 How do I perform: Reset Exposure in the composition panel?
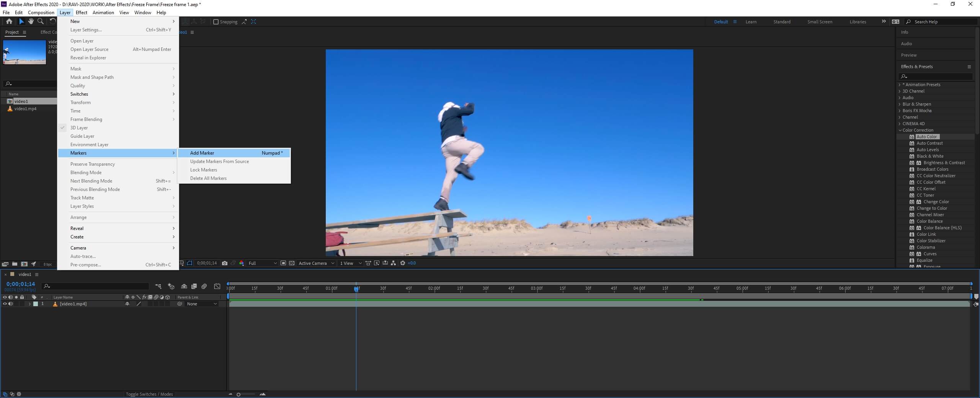coord(402,263)
